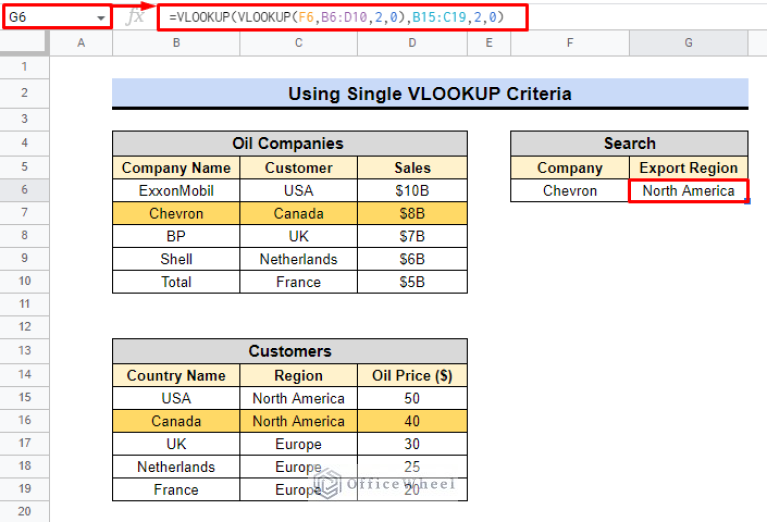Viewport: 767px width, 522px height.
Task: Select column D header
Action: tap(412, 43)
